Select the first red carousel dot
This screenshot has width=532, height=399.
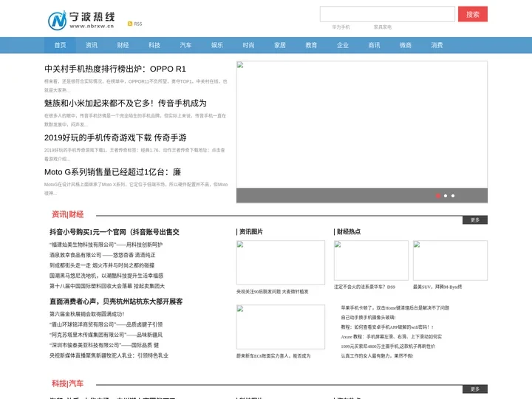click(438, 196)
